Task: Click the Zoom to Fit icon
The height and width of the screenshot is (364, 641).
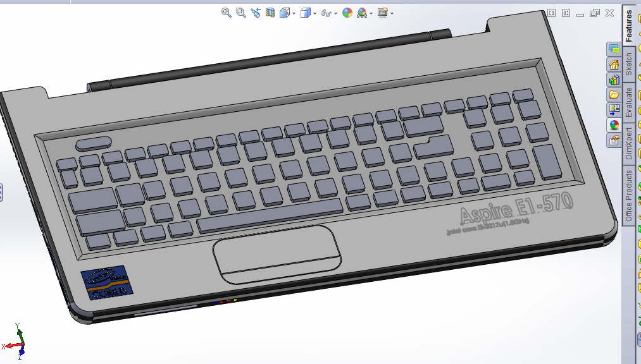Action: (x=226, y=13)
